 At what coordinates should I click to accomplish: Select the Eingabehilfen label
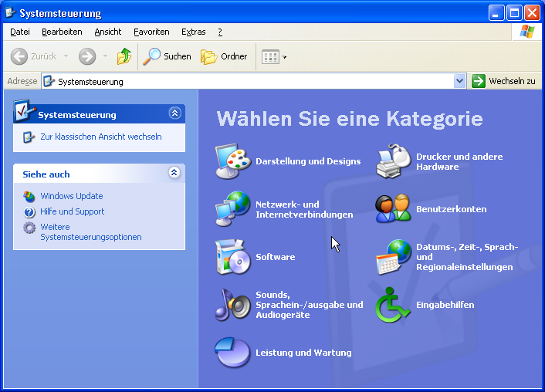coord(445,305)
